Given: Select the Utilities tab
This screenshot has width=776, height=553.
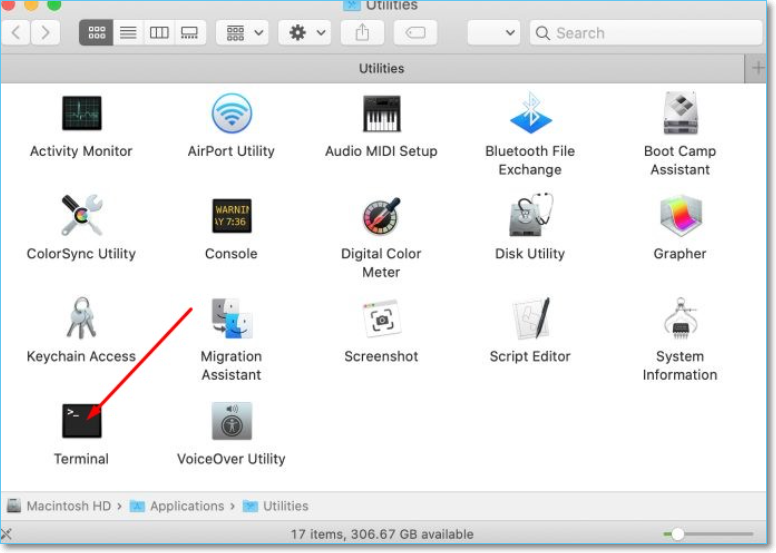Looking at the screenshot, I should (380, 68).
